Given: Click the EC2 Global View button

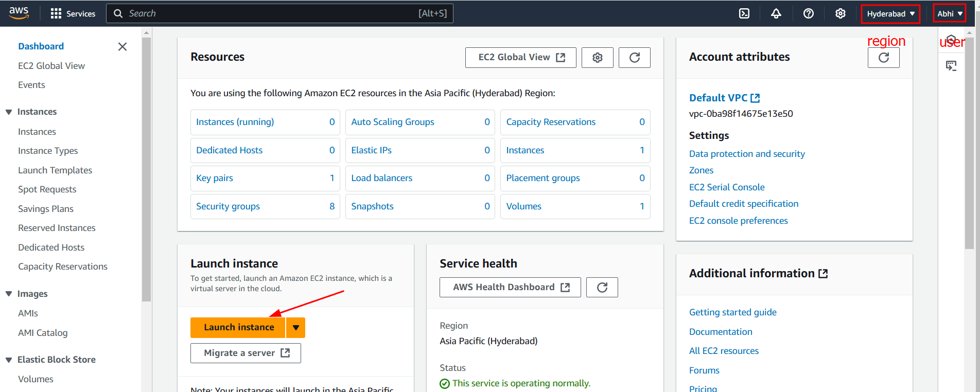Looking at the screenshot, I should [x=521, y=58].
